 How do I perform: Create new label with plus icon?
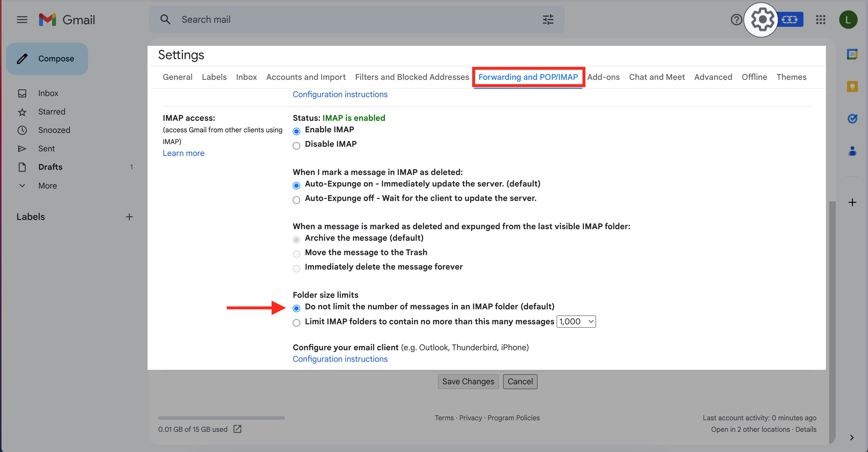[x=129, y=217]
